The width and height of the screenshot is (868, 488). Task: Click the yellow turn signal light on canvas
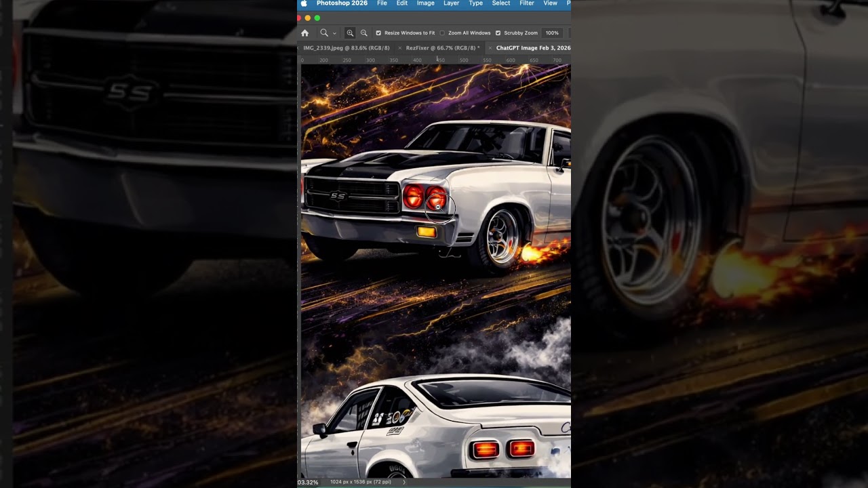click(x=427, y=232)
